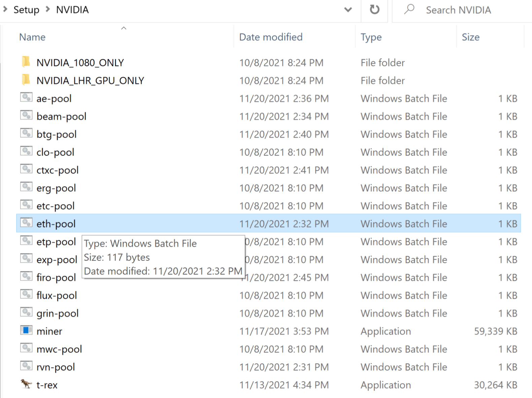Click the NVIDIA_1080_ONLY folder icon

coord(26,62)
